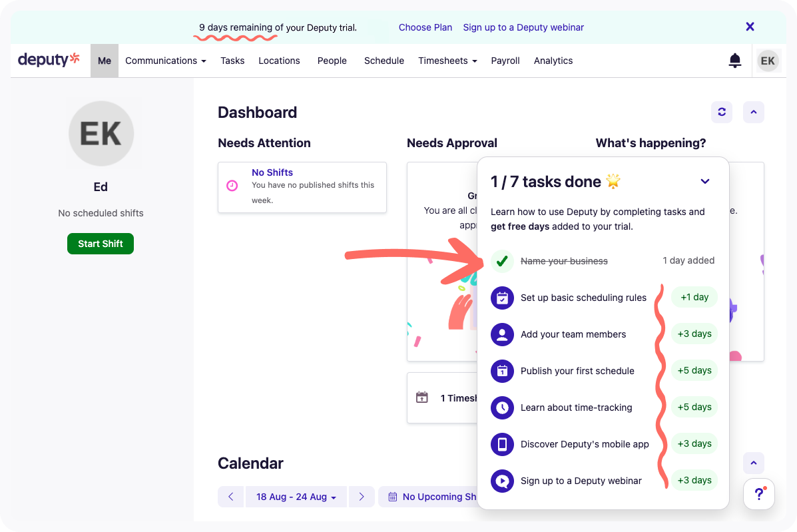Image resolution: width=797 pixels, height=532 pixels.
Task: Go to the previous calendar week
Action: [x=231, y=497]
